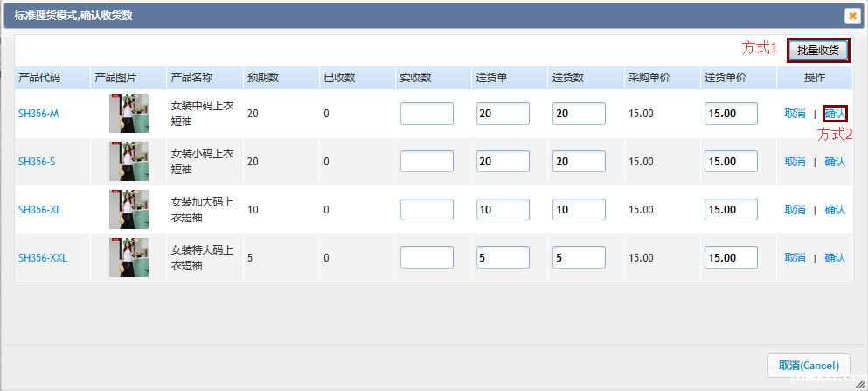Edit the 送货数 field for SH356-XL
868x391 pixels.
point(579,210)
